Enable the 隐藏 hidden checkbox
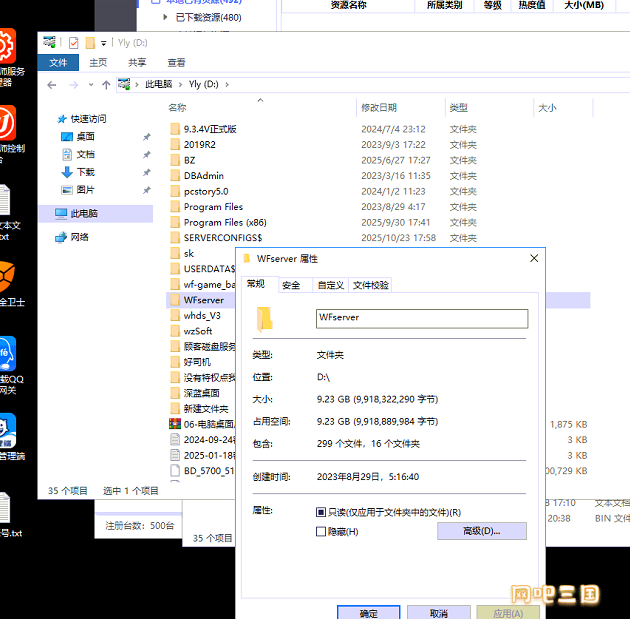The width and height of the screenshot is (630, 619). tap(321, 531)
